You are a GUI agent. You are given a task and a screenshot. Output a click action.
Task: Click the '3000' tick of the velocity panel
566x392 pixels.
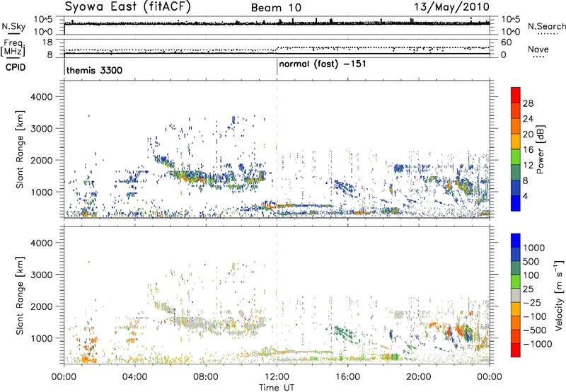coord(41,275)
